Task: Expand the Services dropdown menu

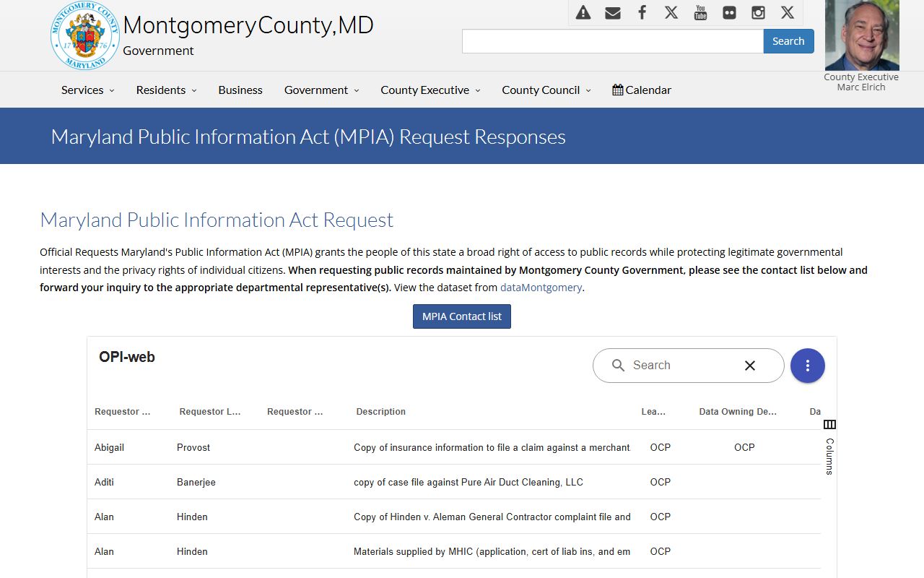Action: (87, 90)
